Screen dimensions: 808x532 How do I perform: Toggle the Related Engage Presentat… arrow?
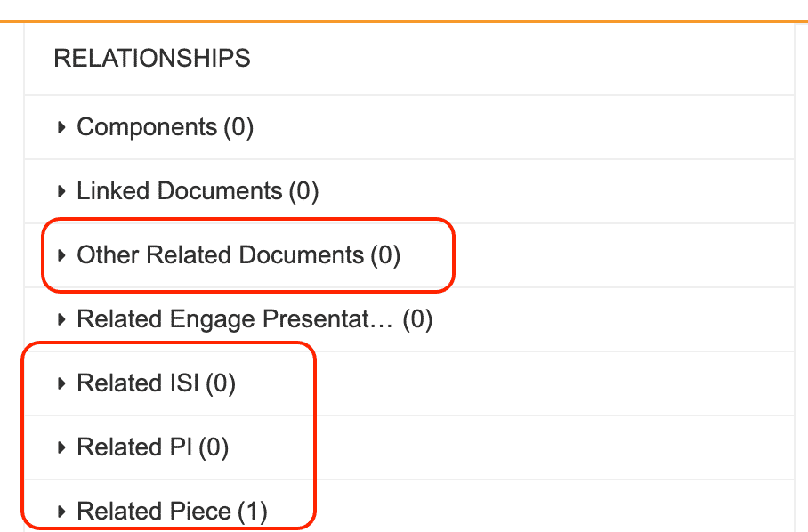61,319
